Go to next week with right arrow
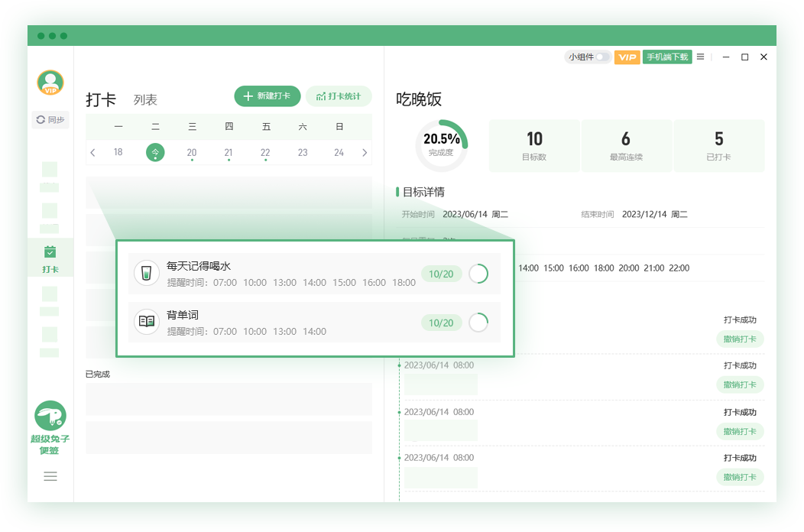 point(365,152)
